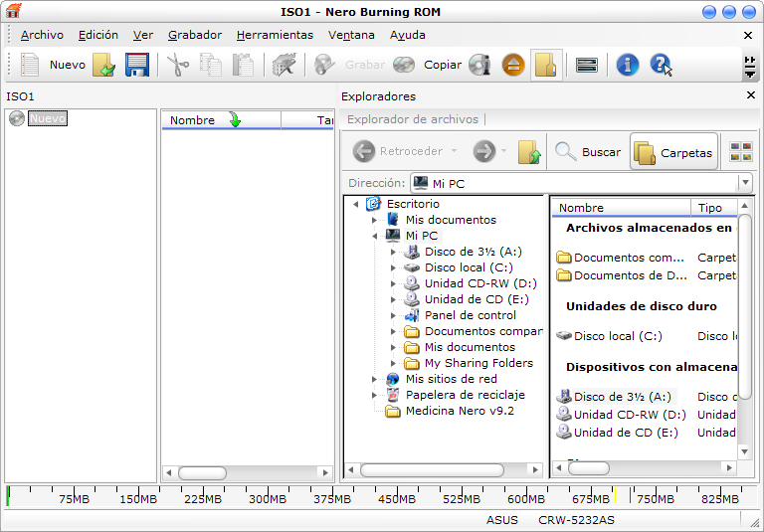Open the views icon next to Carpetas
The height and width of the screenshot is (532, 764).
coord(741,152)
